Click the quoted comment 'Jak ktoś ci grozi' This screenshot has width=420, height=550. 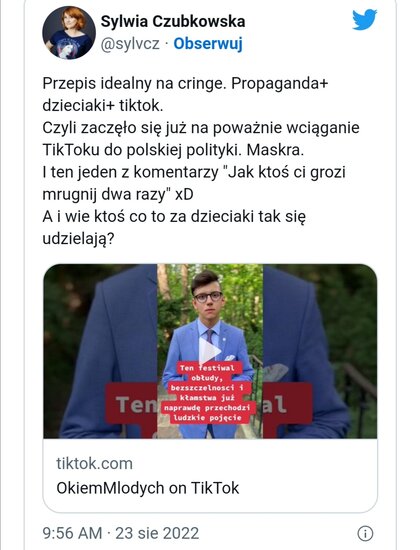284,172
